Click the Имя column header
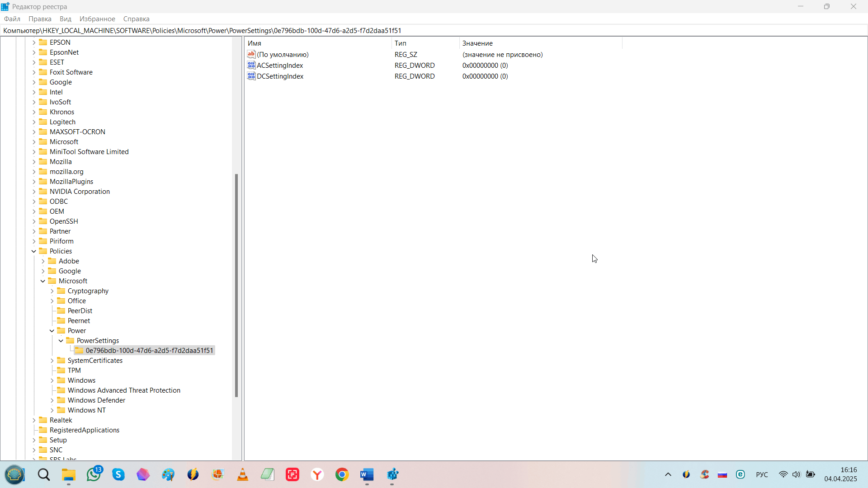 click(x=318, y=43)
